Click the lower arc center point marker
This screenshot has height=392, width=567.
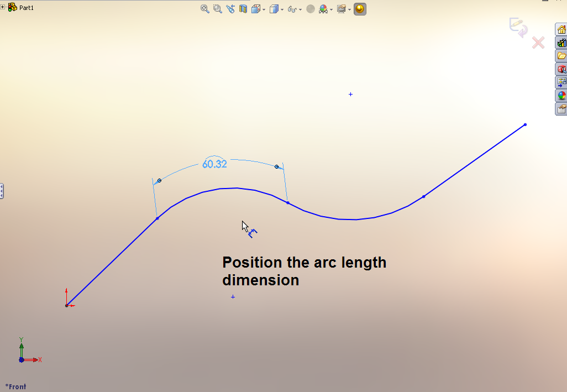click(233, 297)
